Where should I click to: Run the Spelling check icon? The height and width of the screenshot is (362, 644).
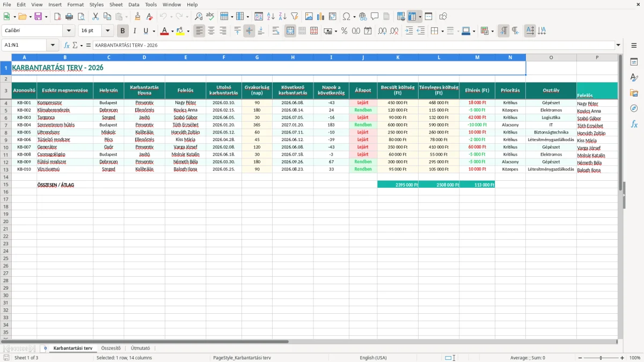coord(210,17)
